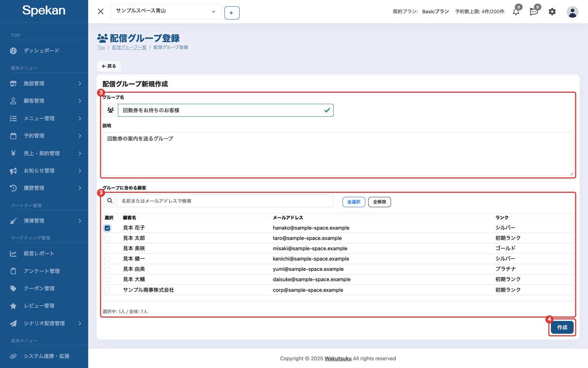588x368 pixels.
Task: Click the 戻る back button
Action: (109, 66)
